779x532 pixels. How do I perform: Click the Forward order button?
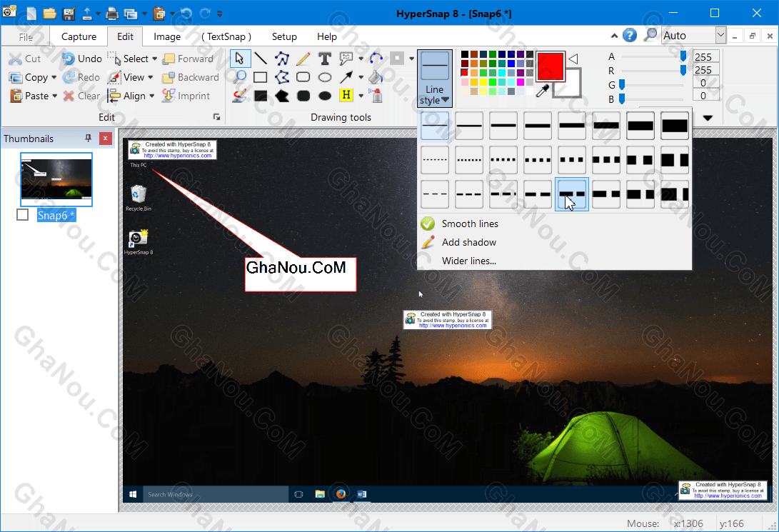[x=189, y=59]
